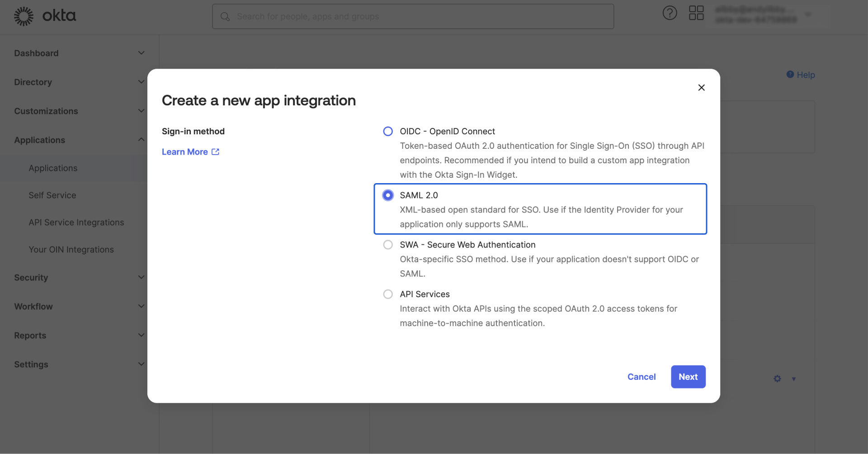Open Applications submenu item
868x454 pixels.
(53, 168)
